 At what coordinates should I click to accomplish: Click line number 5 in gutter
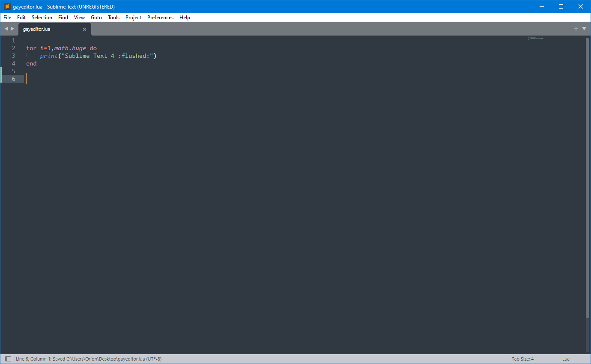tap(13, 71)
